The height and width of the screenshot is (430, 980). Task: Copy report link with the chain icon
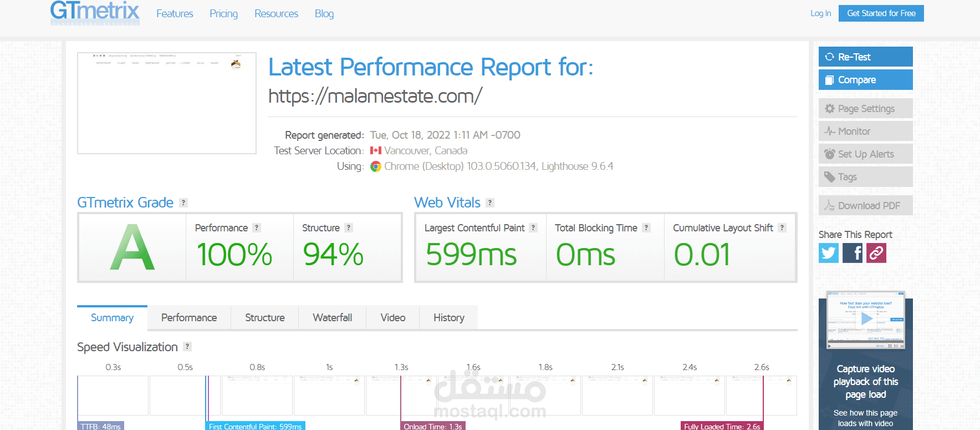(876, 253)
